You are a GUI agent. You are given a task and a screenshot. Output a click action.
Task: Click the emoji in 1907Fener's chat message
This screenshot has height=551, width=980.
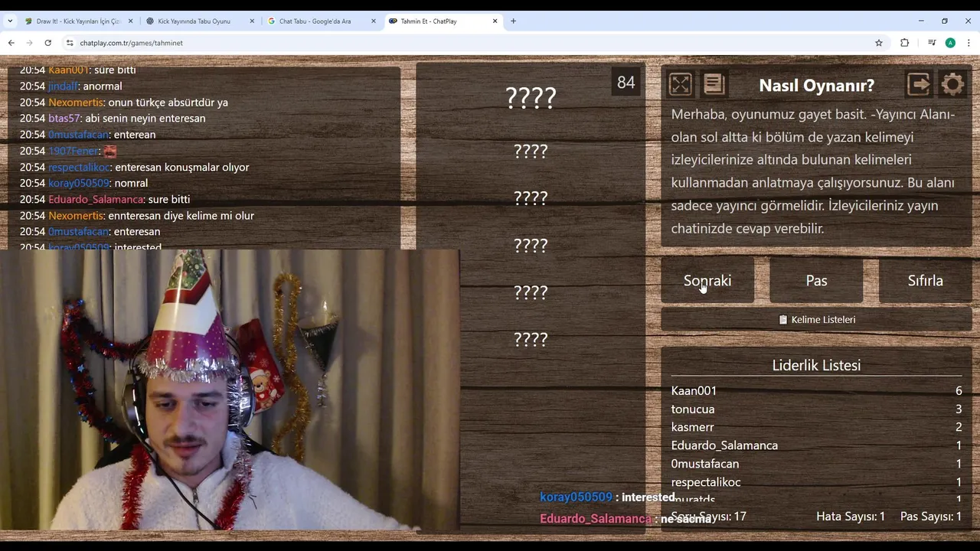click(110, 151)
